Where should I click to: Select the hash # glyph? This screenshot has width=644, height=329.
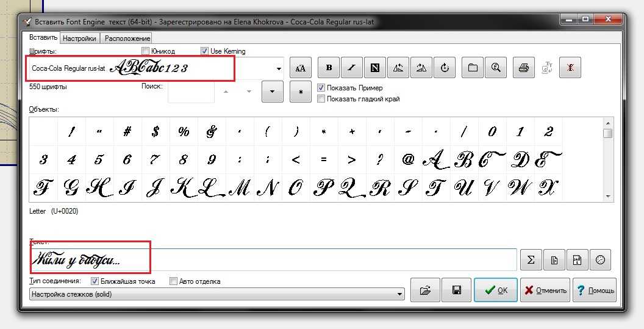(127, 132)
